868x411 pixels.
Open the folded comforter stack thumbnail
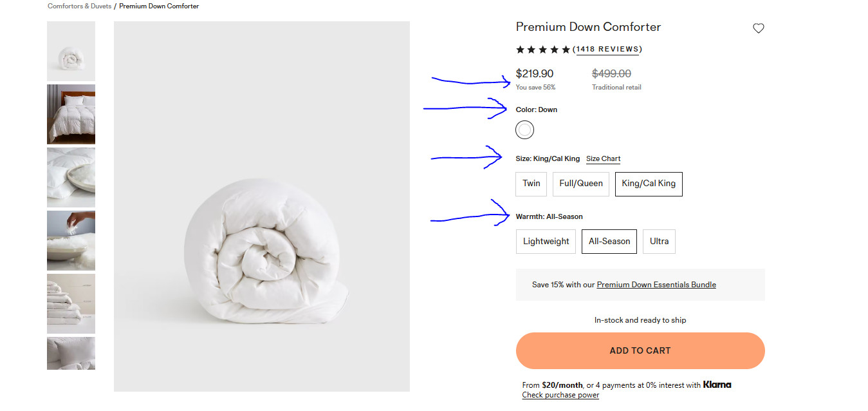tap(71, 303)
